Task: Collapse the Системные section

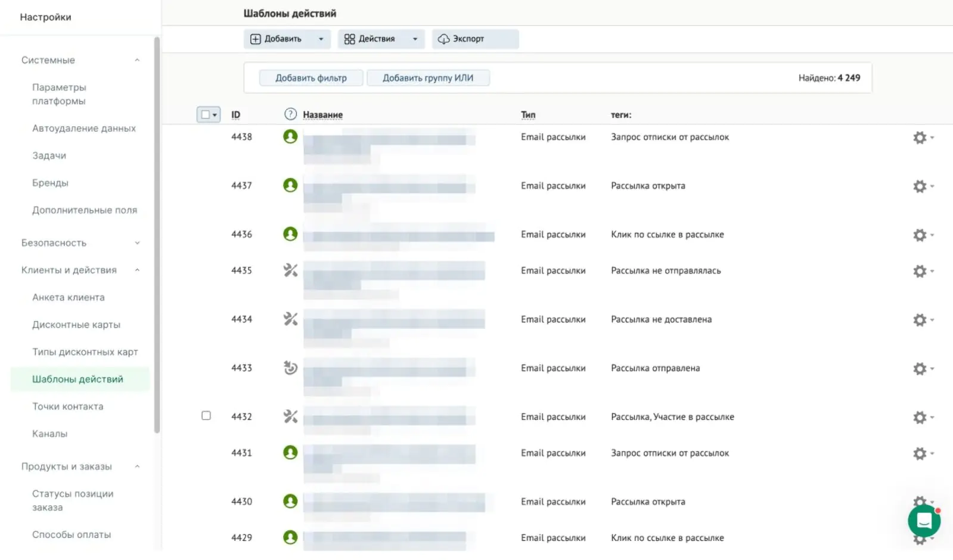Action: (x=137, y=60)
